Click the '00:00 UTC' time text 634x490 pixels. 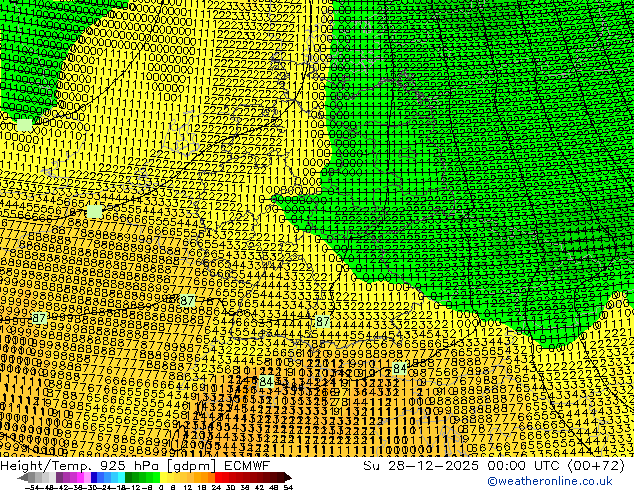pos(525,466)
